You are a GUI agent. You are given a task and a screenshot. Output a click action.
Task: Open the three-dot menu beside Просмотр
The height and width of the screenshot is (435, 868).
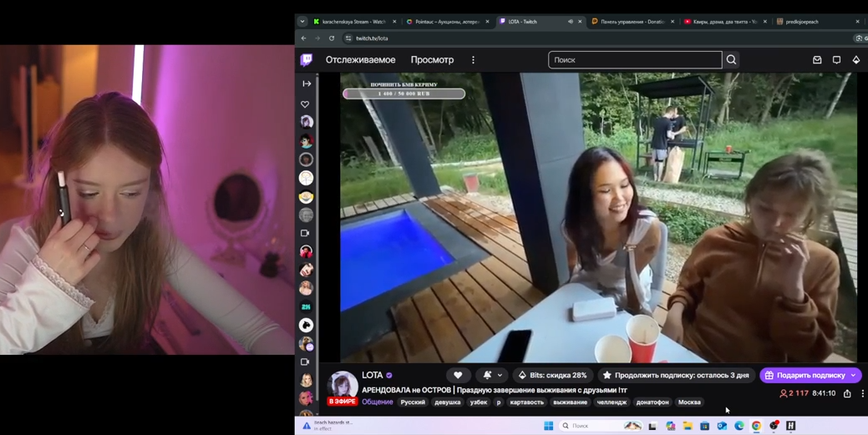point(473,60)
